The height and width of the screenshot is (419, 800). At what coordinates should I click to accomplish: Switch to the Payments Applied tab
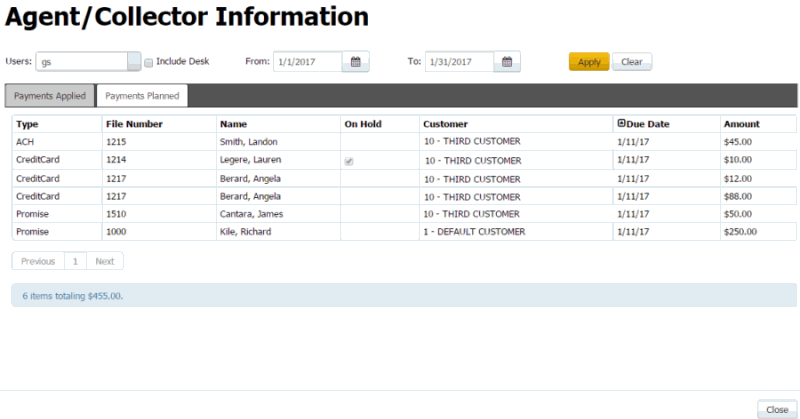coord(50,96)
